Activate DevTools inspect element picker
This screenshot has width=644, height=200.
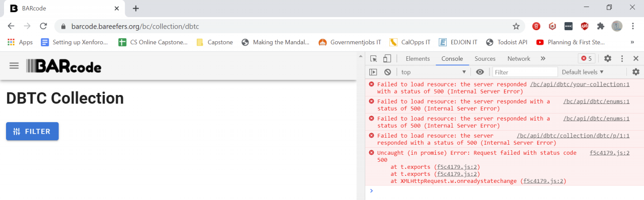(x=374, y=58)
